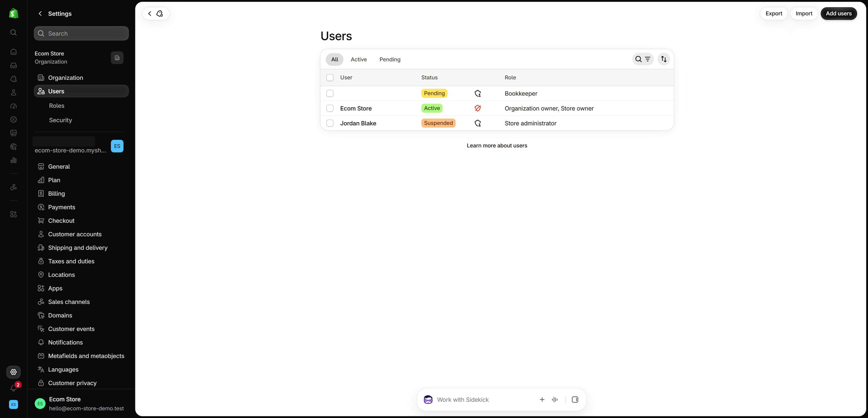Select the All tab
Viewport: 868px width, 418px height.
[x=334, y=59]
